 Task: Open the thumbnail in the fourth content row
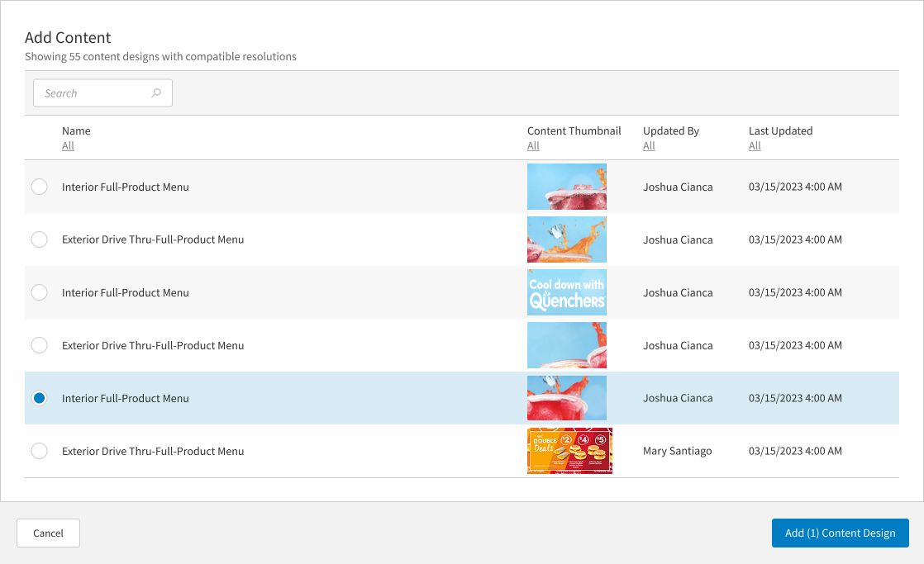click(x=567, y=345)
